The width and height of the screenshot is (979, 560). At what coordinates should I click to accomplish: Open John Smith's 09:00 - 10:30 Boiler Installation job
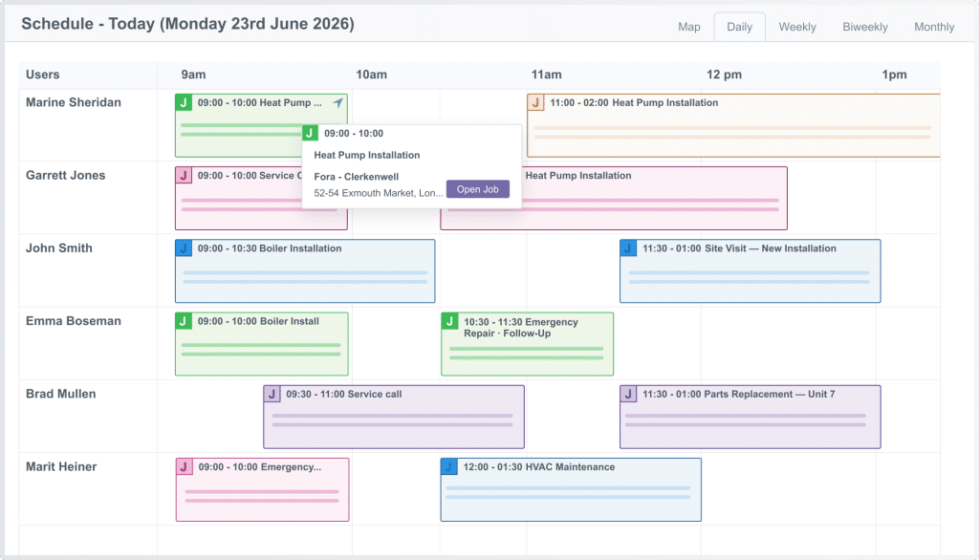tap(305, 271)
